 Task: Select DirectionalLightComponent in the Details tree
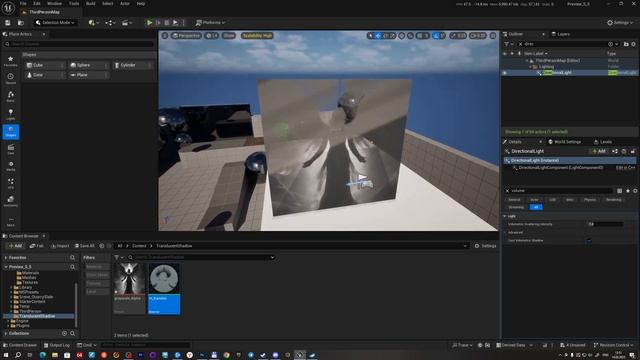(x=560, y=168)
